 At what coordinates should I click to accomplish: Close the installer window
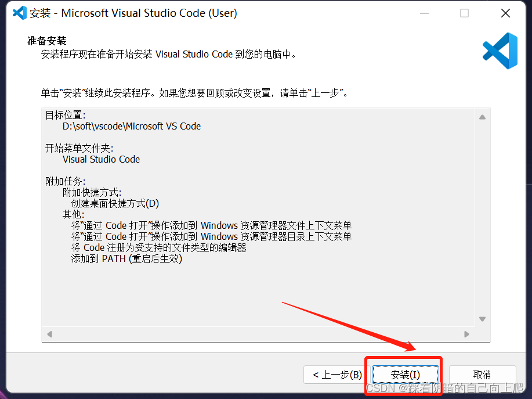pyautogui.click(x=505, y=13)
